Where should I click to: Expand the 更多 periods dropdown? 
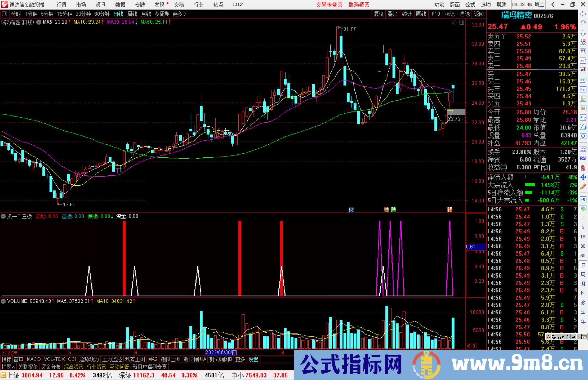pos(179,14)
